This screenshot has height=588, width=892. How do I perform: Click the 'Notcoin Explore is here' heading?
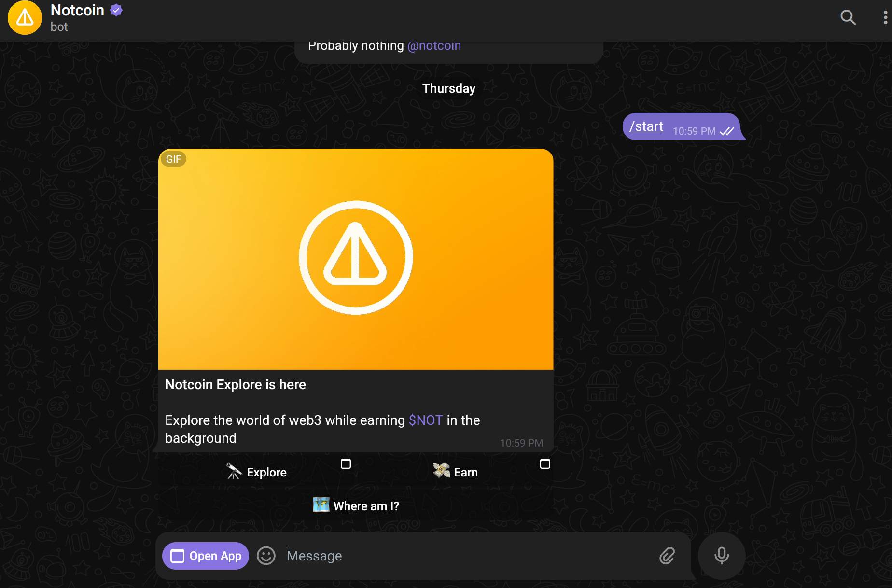(236, 384)
